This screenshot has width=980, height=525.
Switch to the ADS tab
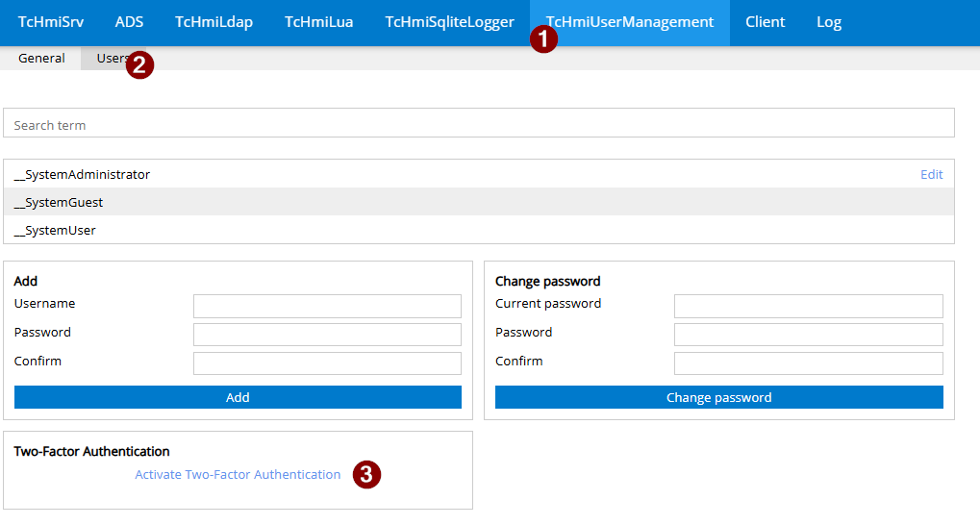(x=130, y=22)
